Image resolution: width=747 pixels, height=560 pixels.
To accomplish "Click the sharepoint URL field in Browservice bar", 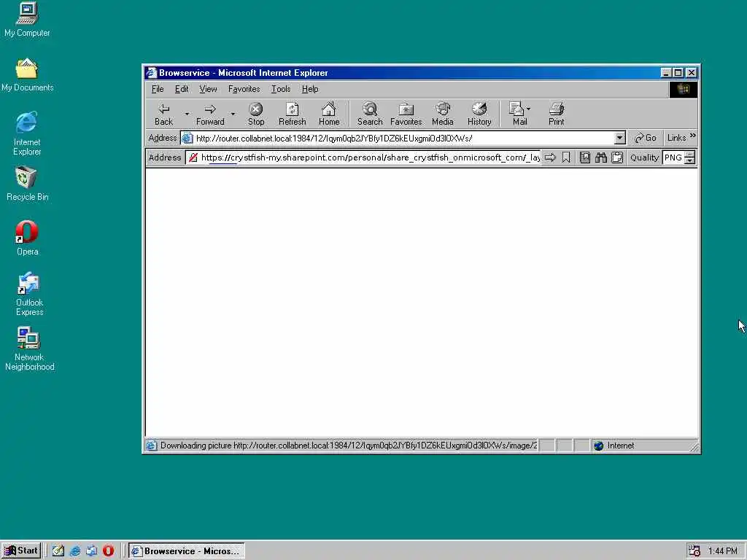I will pos(370,157).
